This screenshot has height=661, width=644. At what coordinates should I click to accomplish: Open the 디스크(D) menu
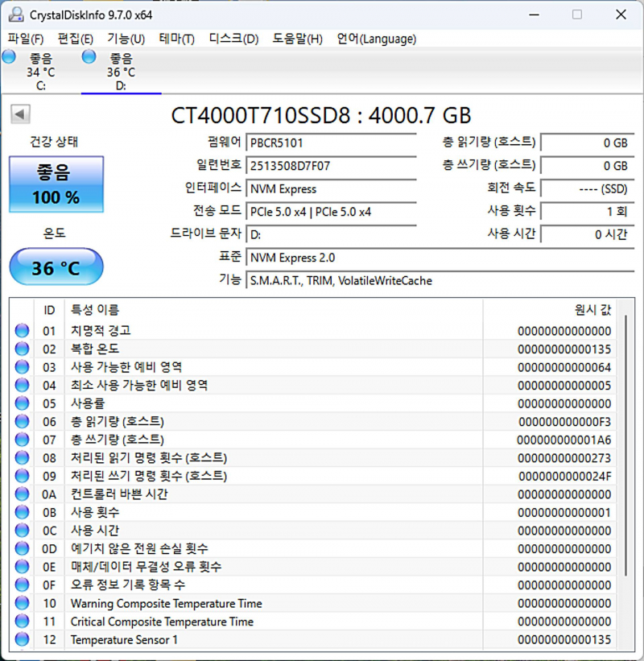[233, 39]
